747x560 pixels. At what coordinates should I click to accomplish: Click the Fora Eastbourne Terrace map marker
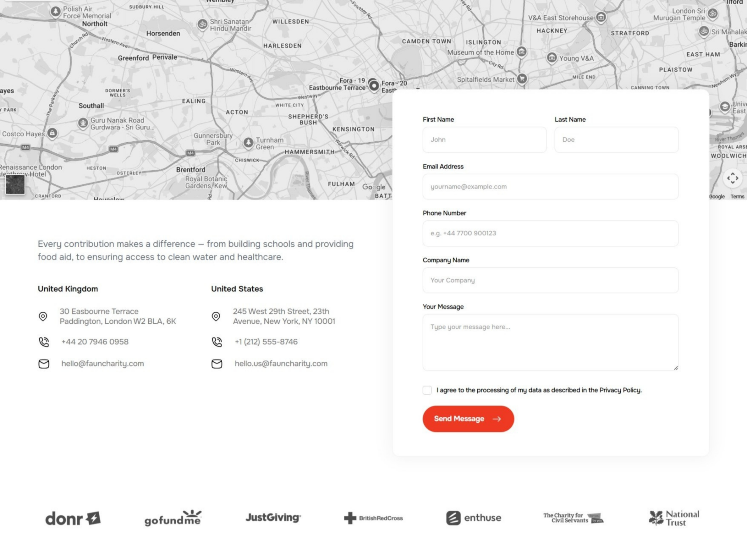click(374, 86)
